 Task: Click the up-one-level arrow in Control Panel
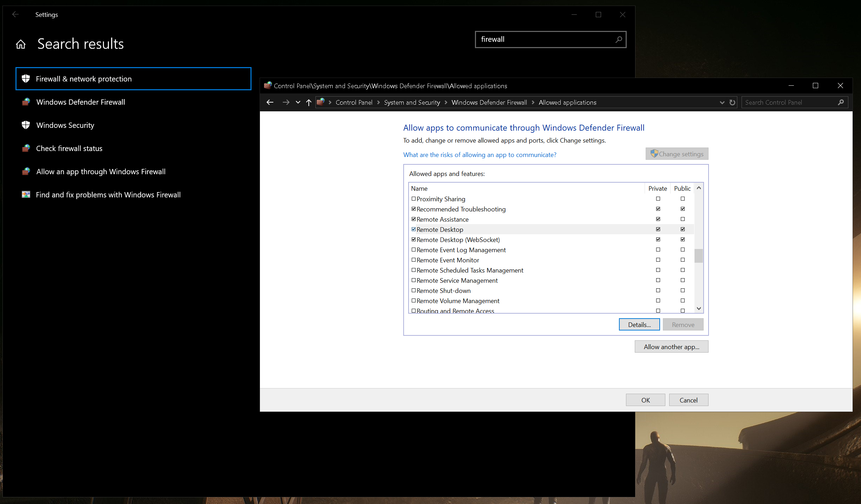[308, 102]
